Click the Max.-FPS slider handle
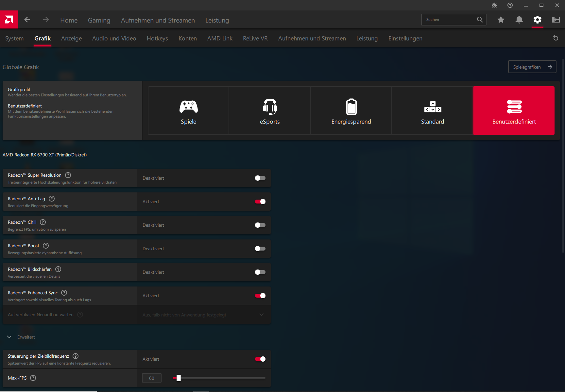 tap(179, 378)
